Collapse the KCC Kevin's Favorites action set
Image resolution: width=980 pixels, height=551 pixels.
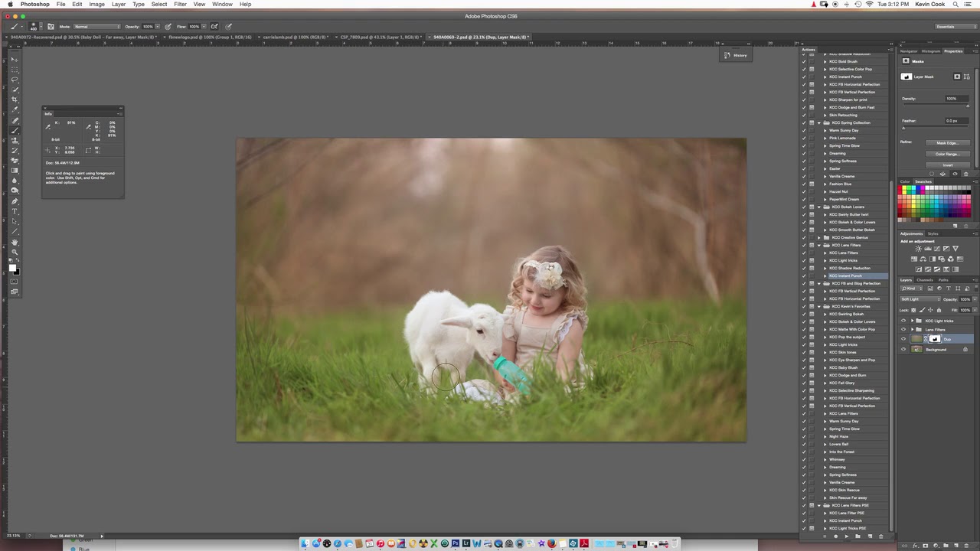[x=819, y=306]
